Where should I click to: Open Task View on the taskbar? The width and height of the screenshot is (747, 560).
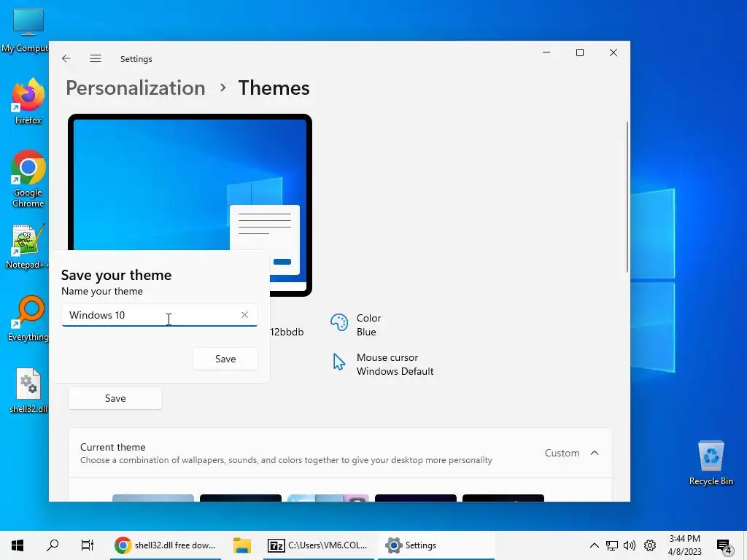(88, 545)
